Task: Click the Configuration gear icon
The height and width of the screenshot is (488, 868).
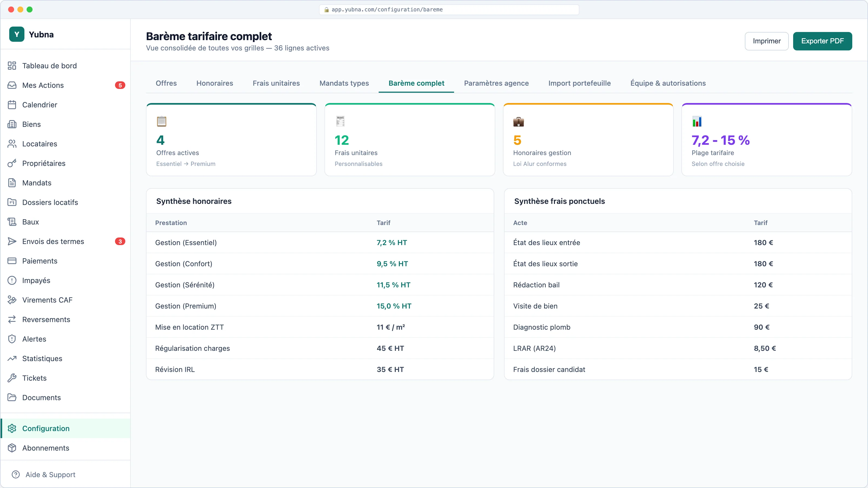Action: coord(12,428)
